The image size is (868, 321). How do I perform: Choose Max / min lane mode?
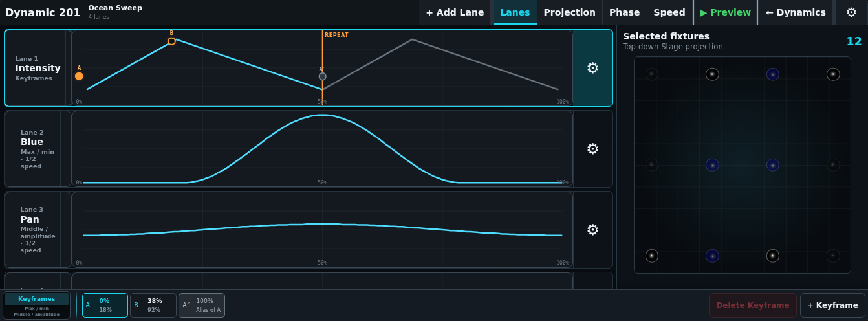36,308
